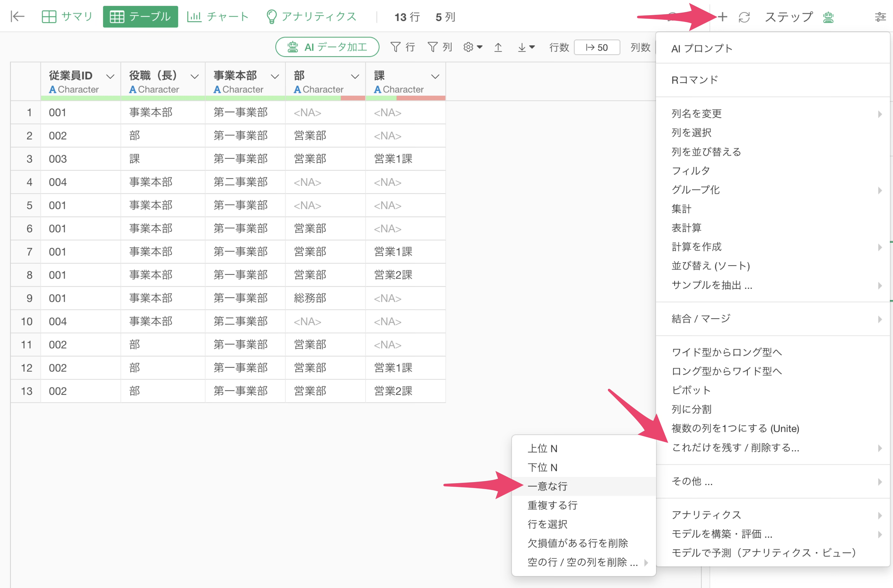Image resolution: width=893 pixels, height=588 pixels.
Task: Expand the 従業員ID column header menu
Action: pos(110,76)
